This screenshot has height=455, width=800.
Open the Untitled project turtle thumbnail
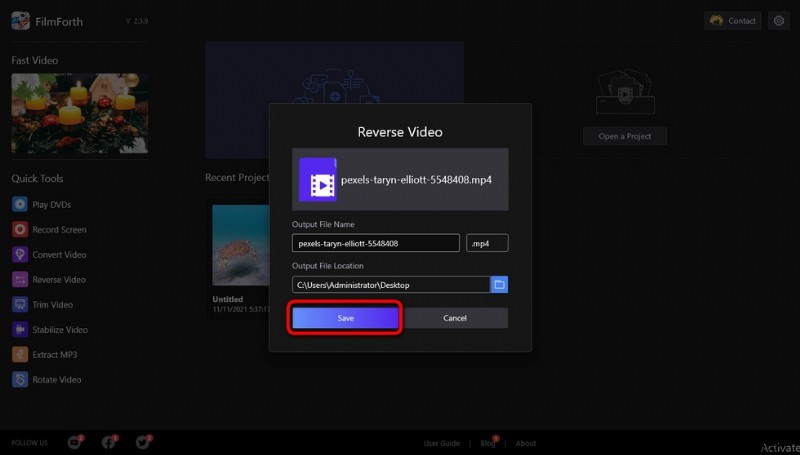(x=241, y=245)
